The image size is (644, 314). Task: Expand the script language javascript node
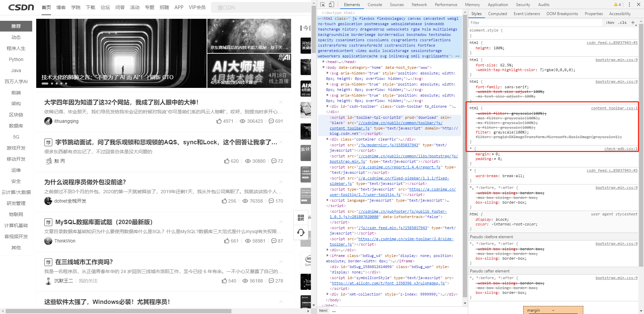[x=328, y=200]
